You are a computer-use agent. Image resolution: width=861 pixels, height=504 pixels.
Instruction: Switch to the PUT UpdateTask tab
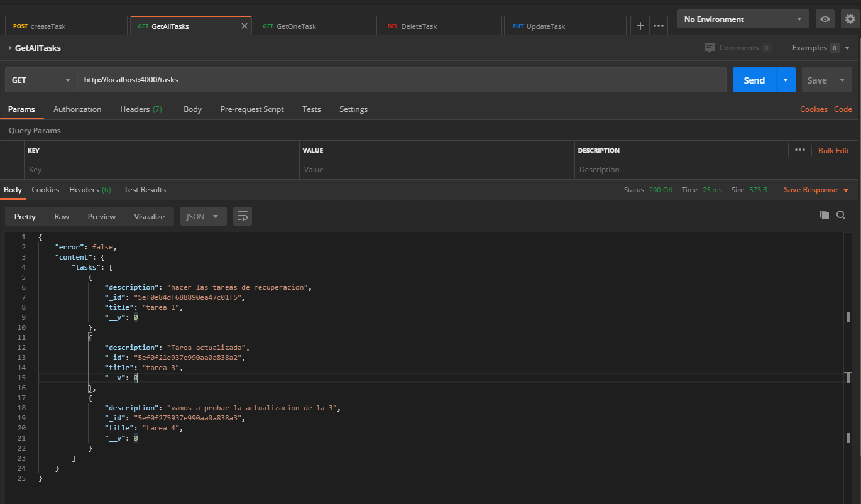[x=564, y=26]
